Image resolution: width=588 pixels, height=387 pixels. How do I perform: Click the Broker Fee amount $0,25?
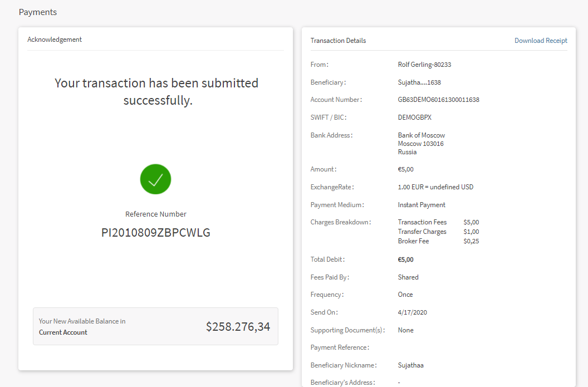tap(471, 241)
